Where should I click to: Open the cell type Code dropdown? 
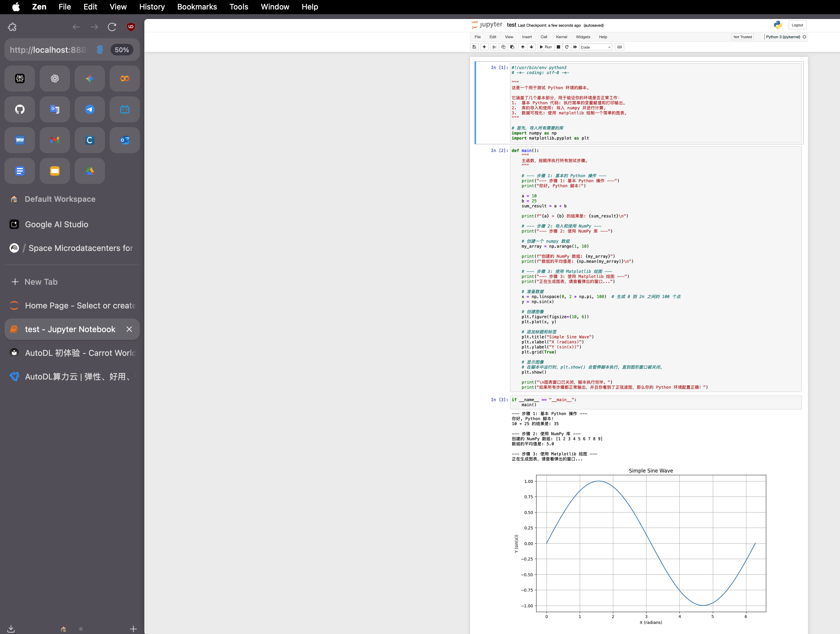(x=596, y=47)
